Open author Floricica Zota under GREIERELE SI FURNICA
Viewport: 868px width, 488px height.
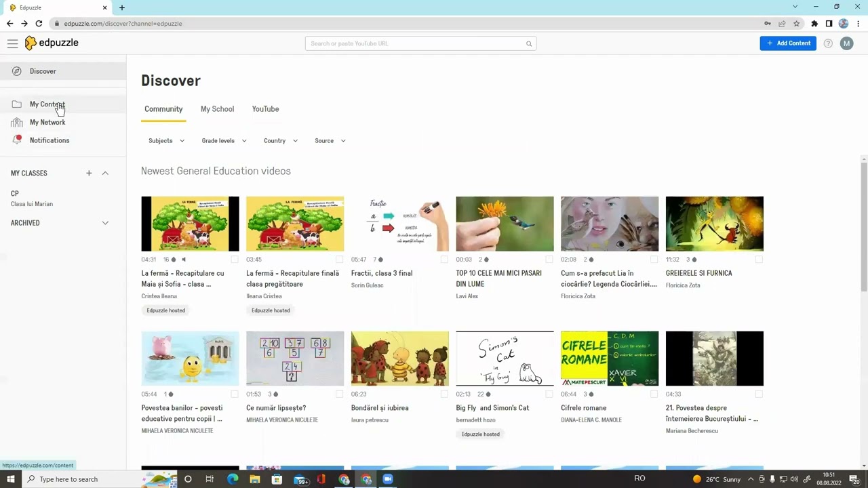683,285
